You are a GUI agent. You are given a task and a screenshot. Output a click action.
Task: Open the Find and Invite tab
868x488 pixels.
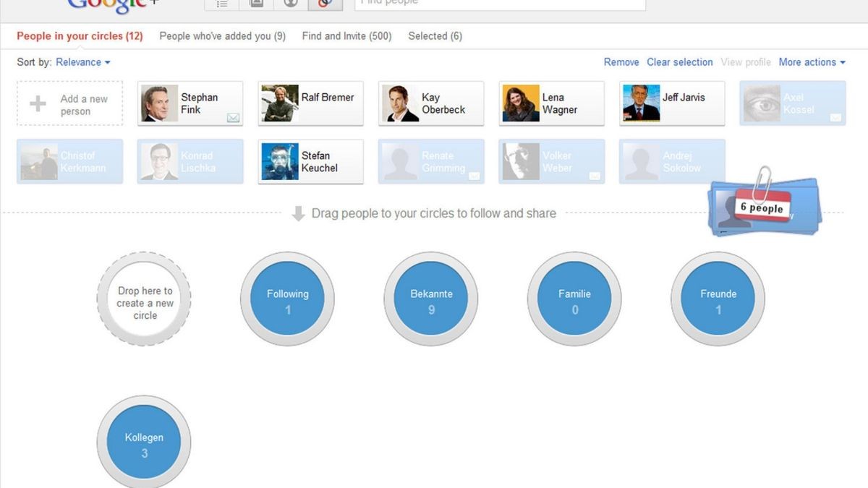coord(346,36)
